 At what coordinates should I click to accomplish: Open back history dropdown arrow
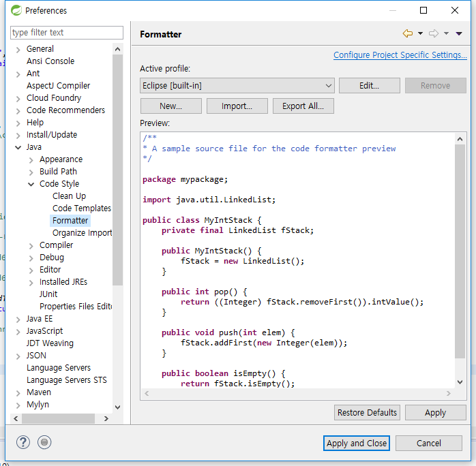tap(421, 33)
